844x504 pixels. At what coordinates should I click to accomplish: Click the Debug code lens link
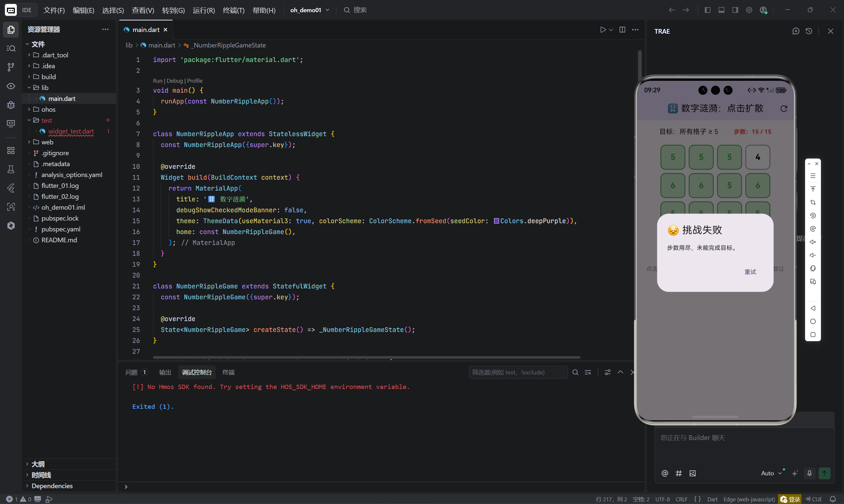[x=175, y=81]
